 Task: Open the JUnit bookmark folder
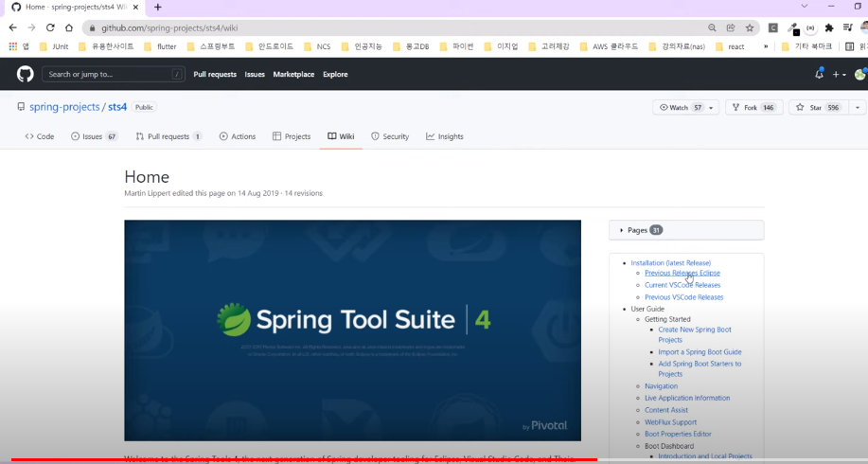coord(54,46)
